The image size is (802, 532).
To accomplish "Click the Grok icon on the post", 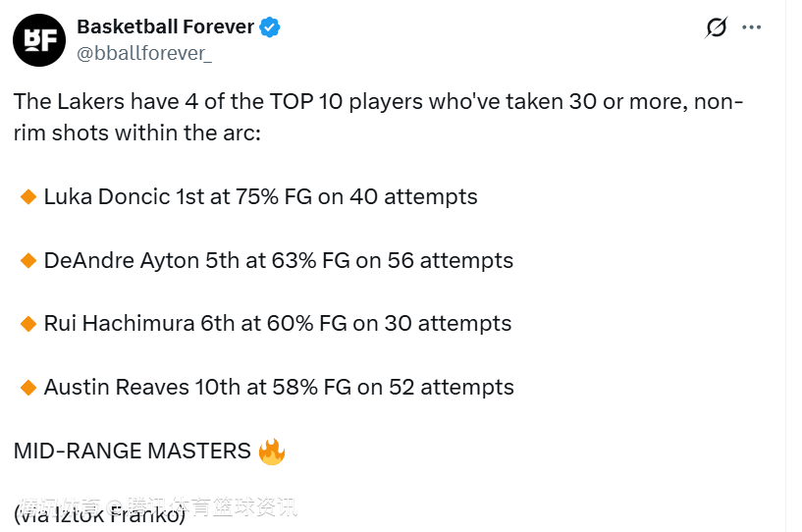I will tap(717, 27).
